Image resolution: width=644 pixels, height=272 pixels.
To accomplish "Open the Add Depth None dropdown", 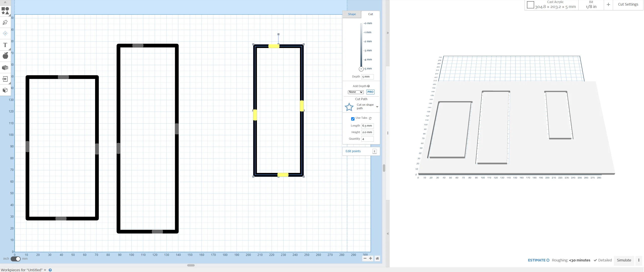I will coord(355,92).
